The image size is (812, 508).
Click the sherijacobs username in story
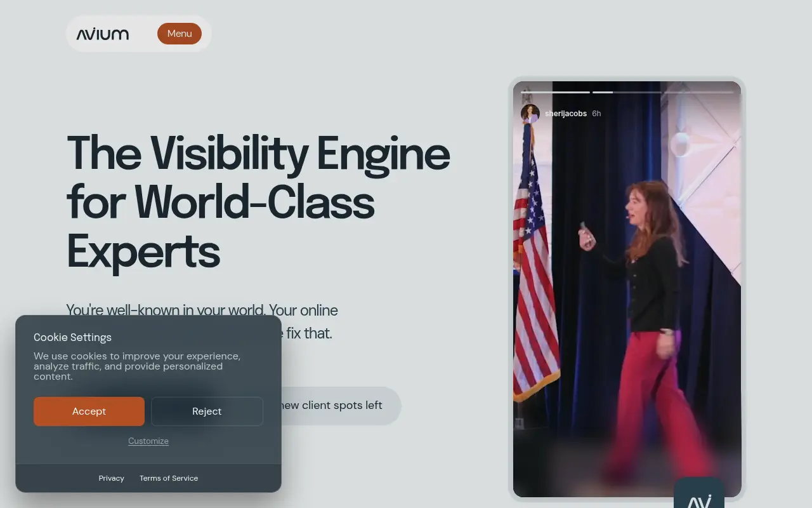(x=566, y=114)
